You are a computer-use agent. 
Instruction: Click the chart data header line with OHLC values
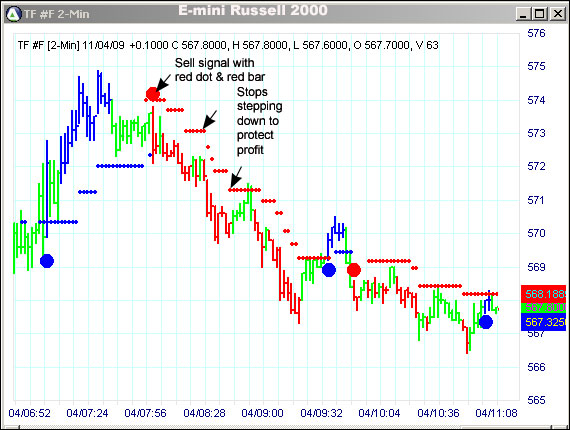click(228, 45)
